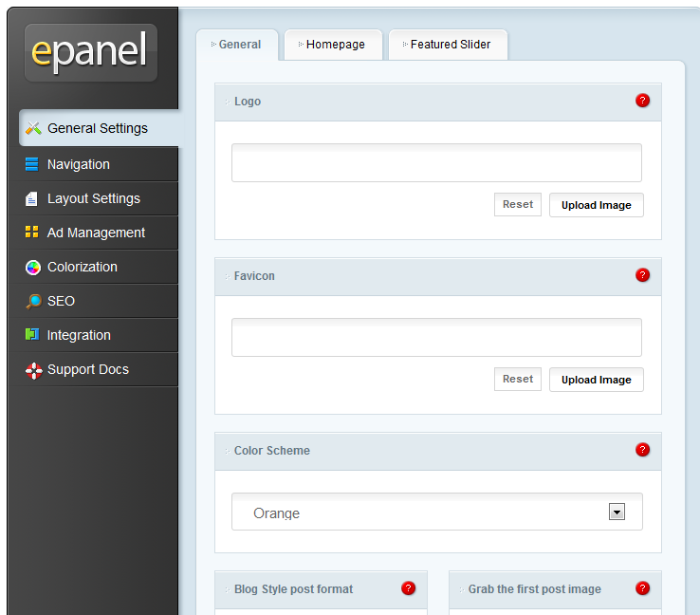This screenshot has width=700, height=615.
Task: Click Upload Image for the Logo
Action: coord(596,205)
